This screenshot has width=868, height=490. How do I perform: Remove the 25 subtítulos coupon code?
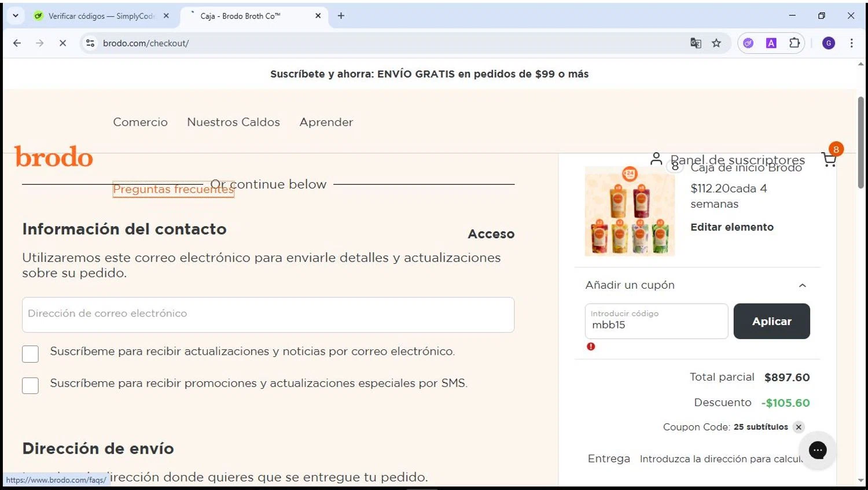click(x=799, y=427)
